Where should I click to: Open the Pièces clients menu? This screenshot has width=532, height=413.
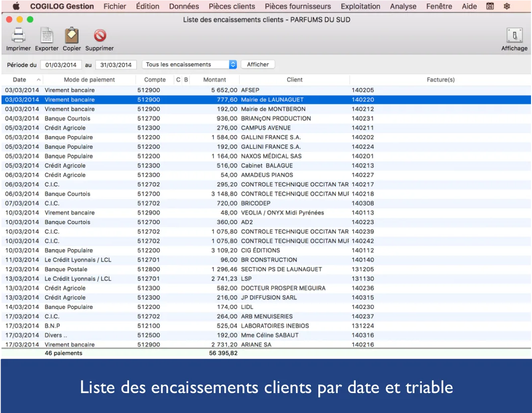click(x=232, y=6)
